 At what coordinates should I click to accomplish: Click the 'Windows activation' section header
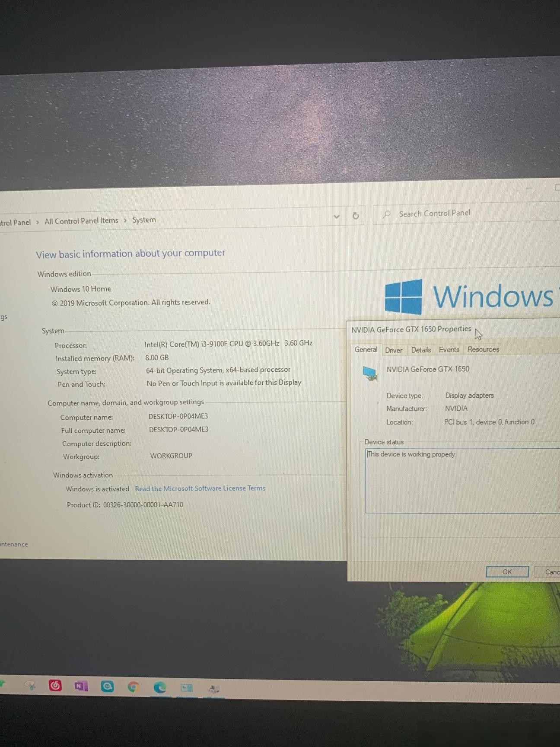[x=83, y=475]
